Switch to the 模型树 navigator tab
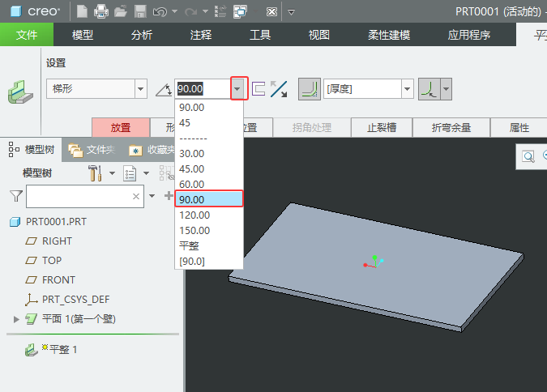Viewport: 547px width, 392px height. (x=32, y=150)
